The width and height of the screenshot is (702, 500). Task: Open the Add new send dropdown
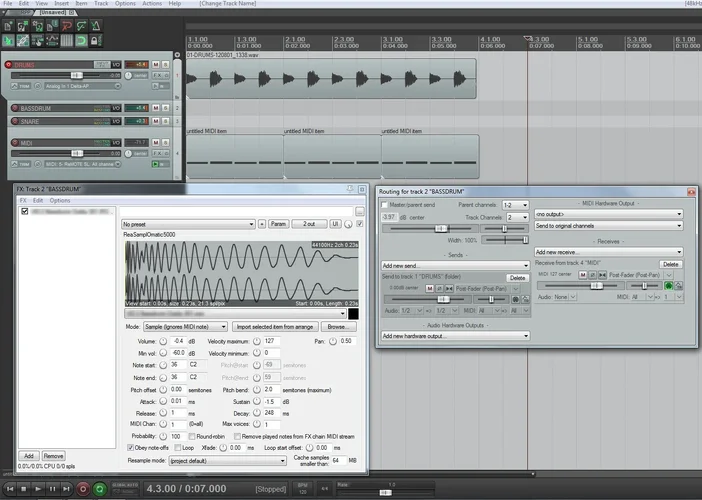coord(455,265)
